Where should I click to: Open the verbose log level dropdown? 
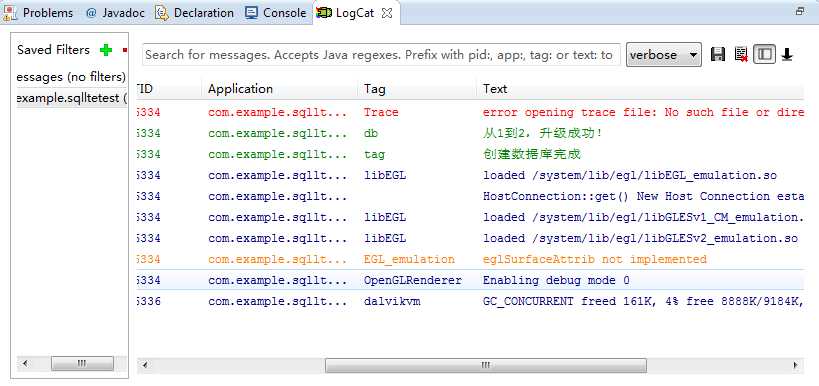[663, 55]
